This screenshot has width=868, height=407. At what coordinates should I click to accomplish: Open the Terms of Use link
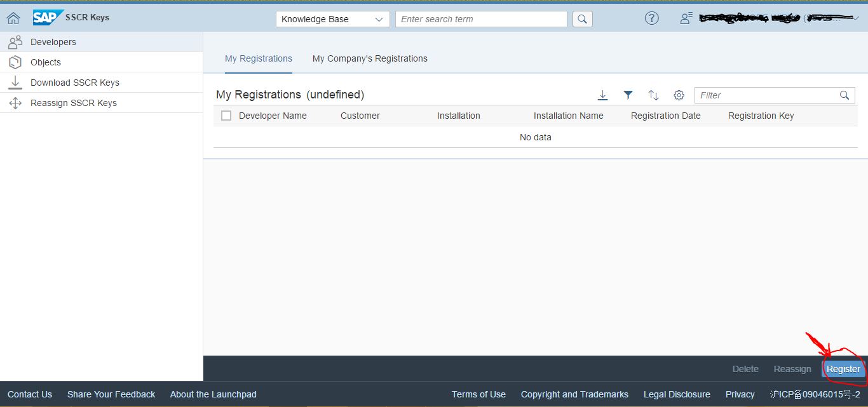pyautogui.click(x=478, y=394)
